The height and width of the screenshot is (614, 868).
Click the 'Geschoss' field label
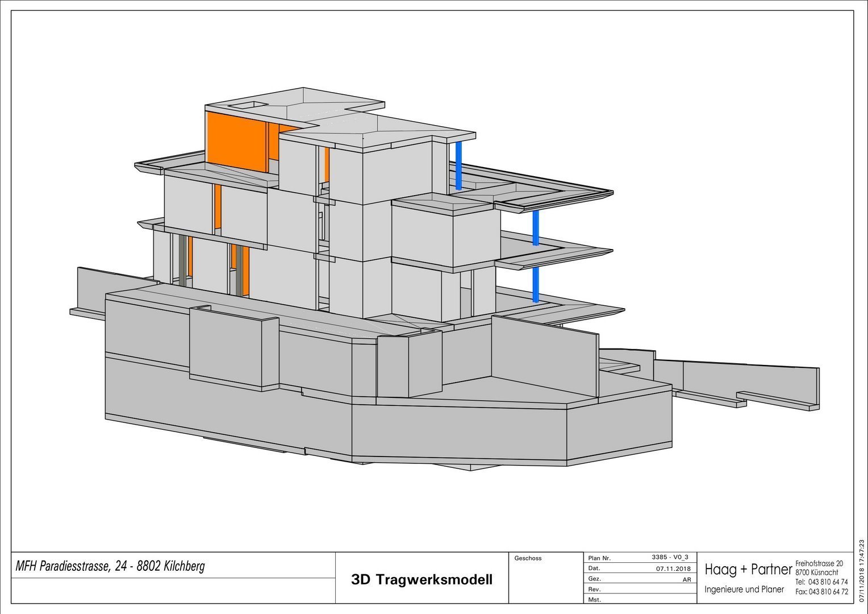[528, 558]
